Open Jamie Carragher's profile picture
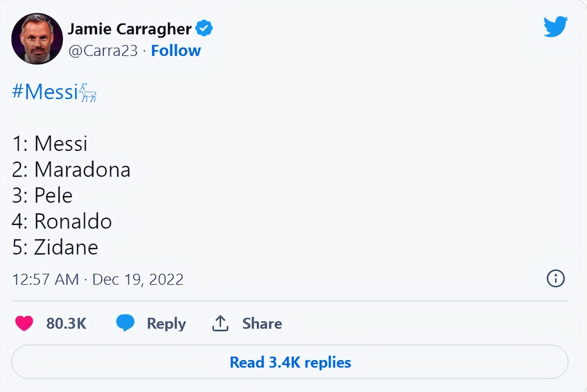The width and height of the screenshot is (587, 392). pos(37,39)
